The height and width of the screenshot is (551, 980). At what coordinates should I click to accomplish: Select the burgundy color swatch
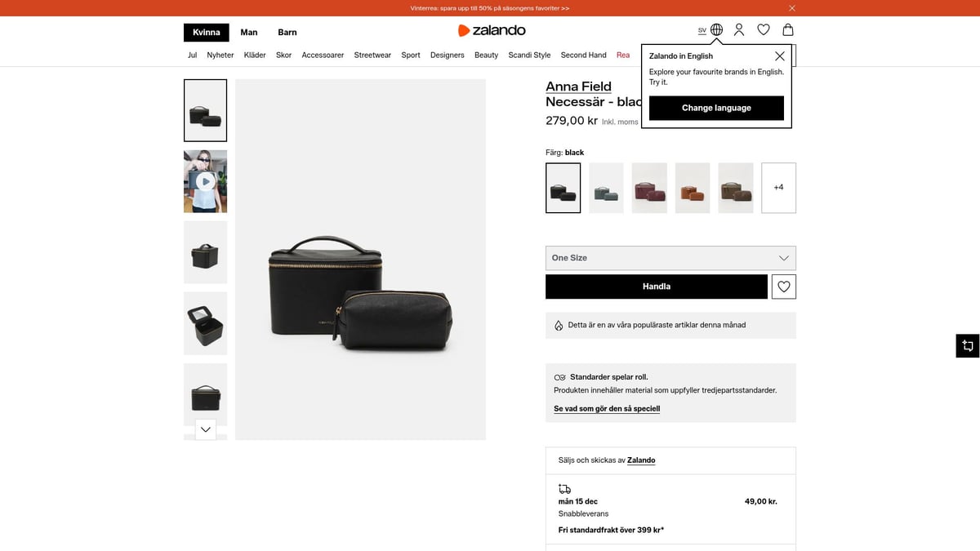tap(649, 188)
